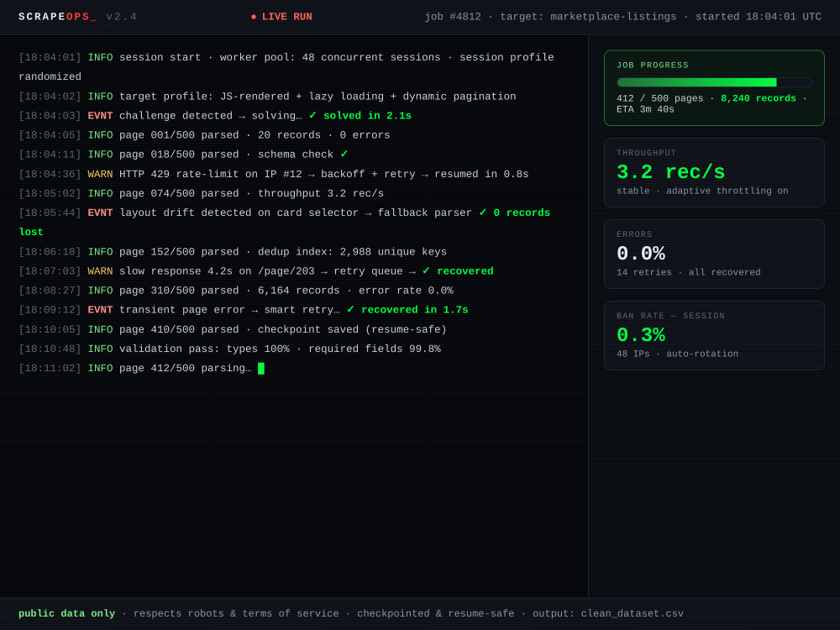Click 'respects robots & terms of service' footer
Image resolution: width=840 pixels, height=630 pixels.
(x=236, y=613)
